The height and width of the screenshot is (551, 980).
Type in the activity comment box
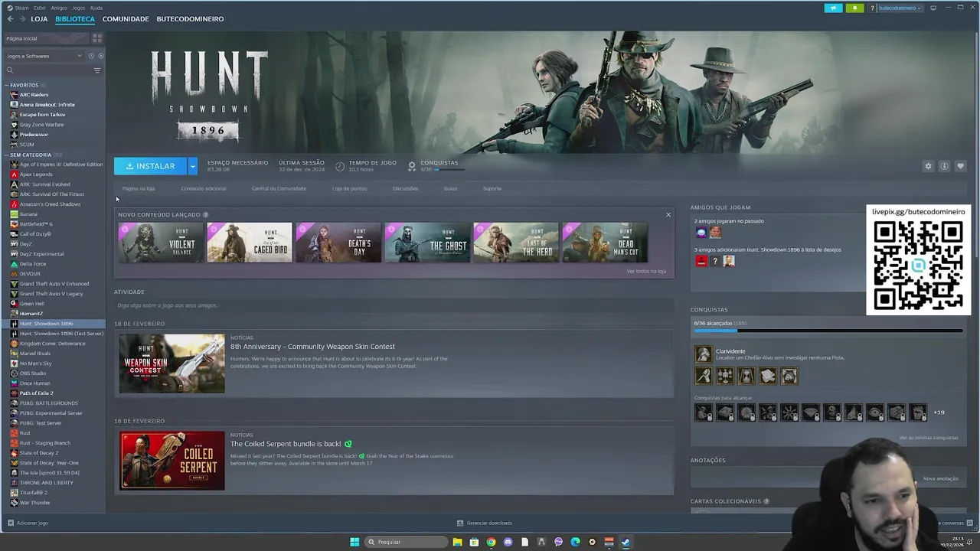[394, 305]
